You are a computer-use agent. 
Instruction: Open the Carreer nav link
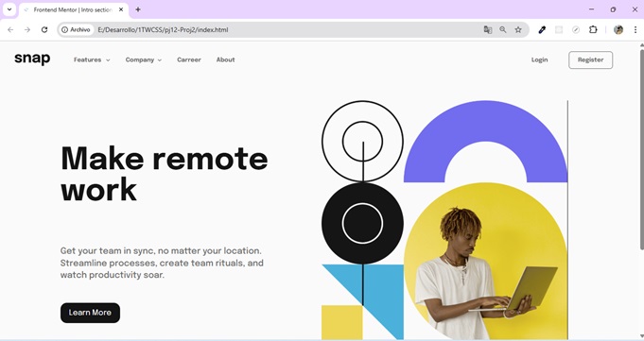(x=189, y=60)
